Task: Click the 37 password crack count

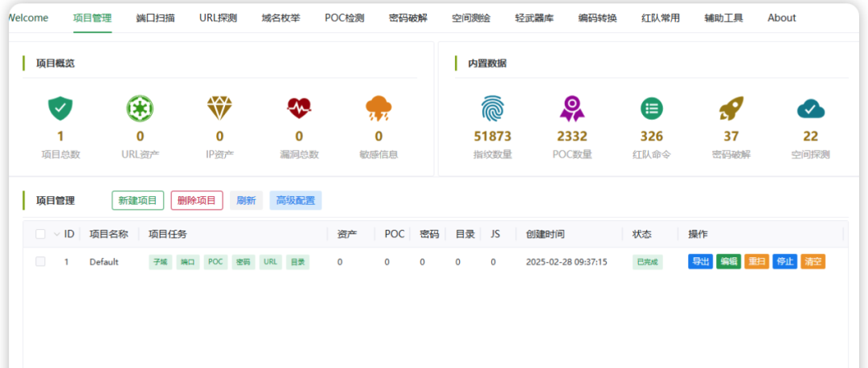Action: click(731, 136)
